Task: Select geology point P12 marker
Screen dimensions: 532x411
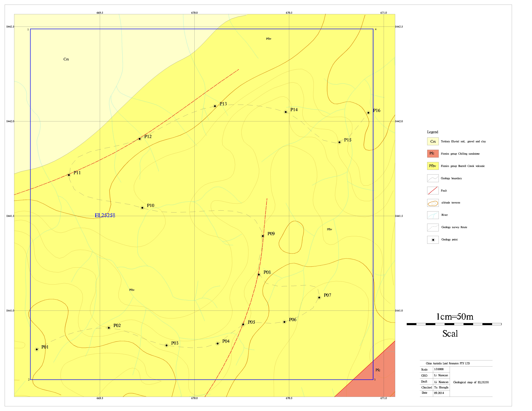Action: point(140,139)
